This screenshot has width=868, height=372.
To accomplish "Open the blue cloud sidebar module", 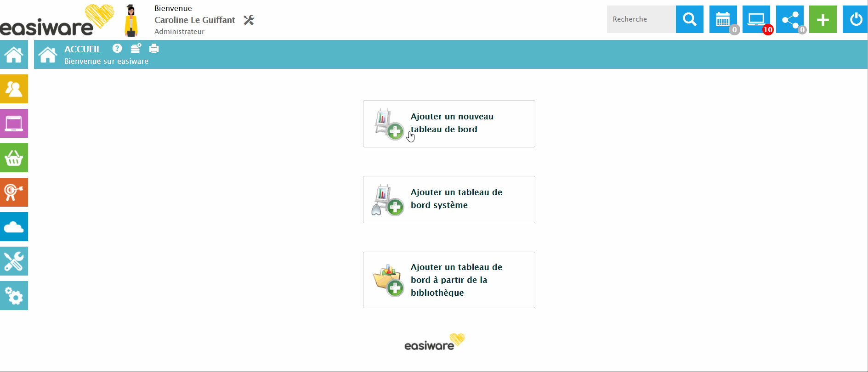I will pos(14,227).
